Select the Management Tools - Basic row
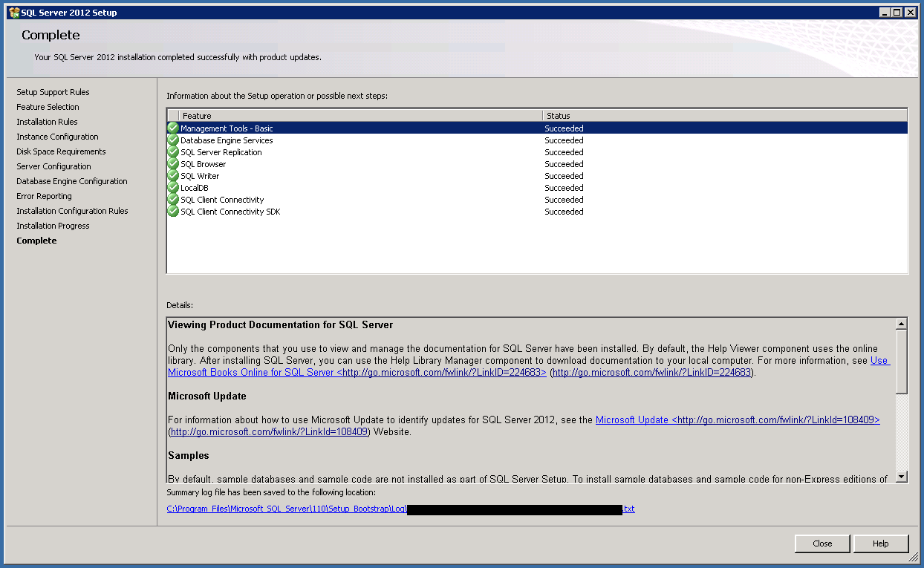The height and width of the screenshot is (568, 924). (537, 128)
